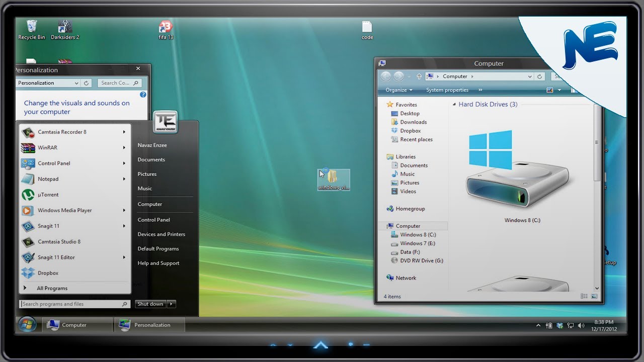The image size is (644, 362).
Task: Click the Forward arrow in the Computer window
Action: pos(399,76)
